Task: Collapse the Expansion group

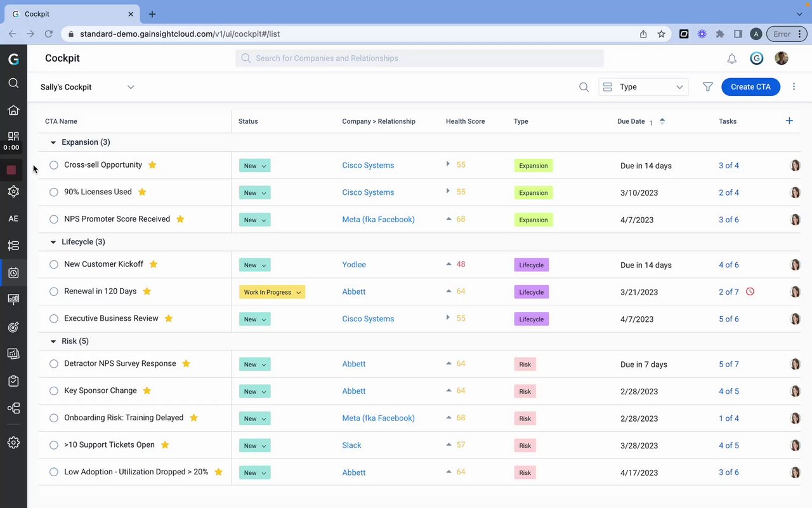Action: 53,143
